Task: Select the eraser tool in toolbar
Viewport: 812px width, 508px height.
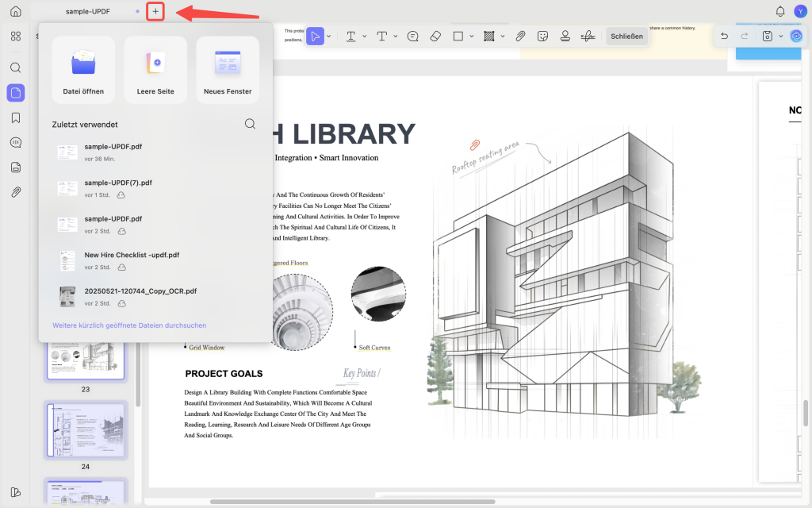Action: (435, 37)
